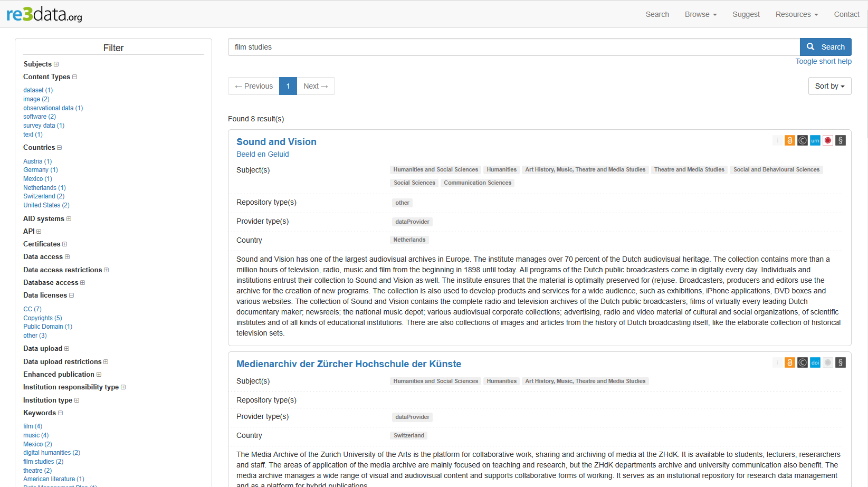This screenshot has height=487, width=868.
Task: Click the open access icon for Sound and Vision
Action: click(789, 140)
